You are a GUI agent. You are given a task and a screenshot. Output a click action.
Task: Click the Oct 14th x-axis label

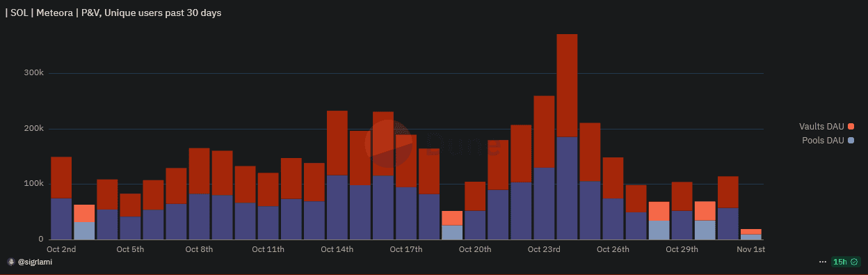click(337, 249)
